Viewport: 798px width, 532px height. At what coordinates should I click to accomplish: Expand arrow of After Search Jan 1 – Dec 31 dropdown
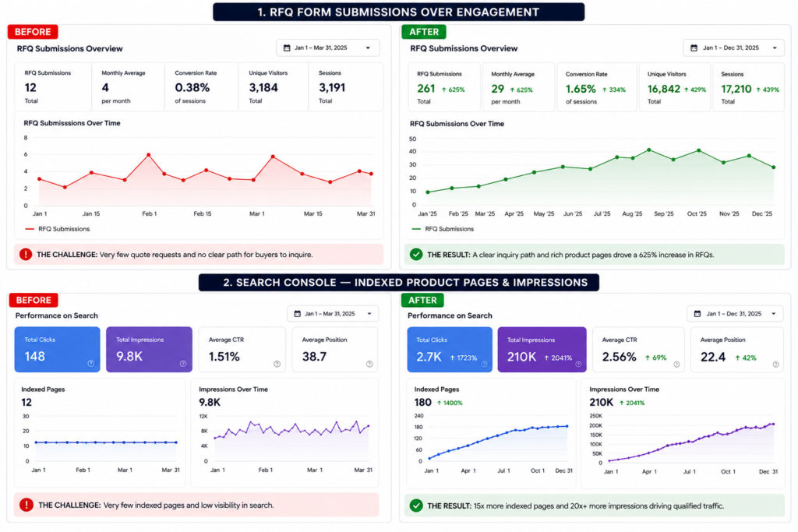pos(774,314)
